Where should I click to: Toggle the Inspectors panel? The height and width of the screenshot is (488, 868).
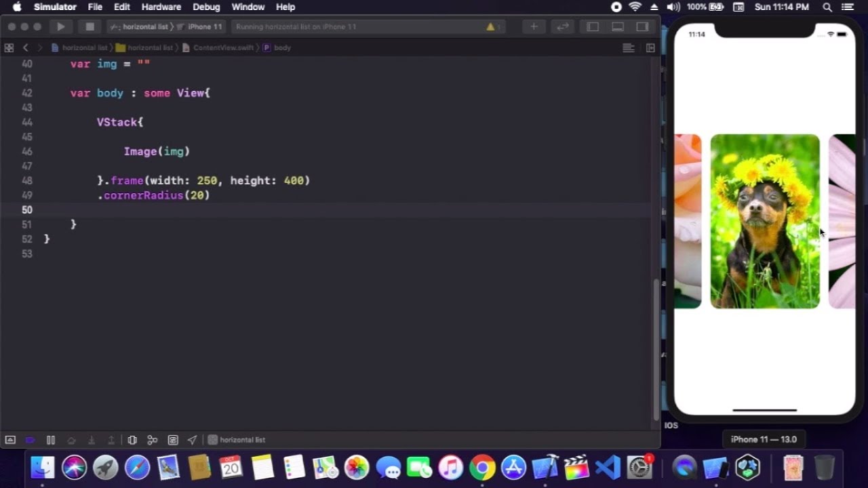[643, 26]
